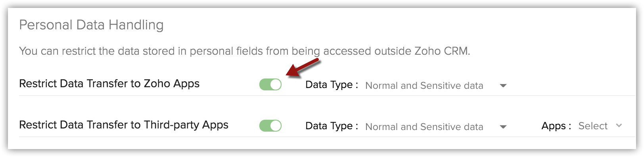This screenshot has height=157, width=644.
Task: Click the divider line under Zoho Apps row
Action: [327, 96]
